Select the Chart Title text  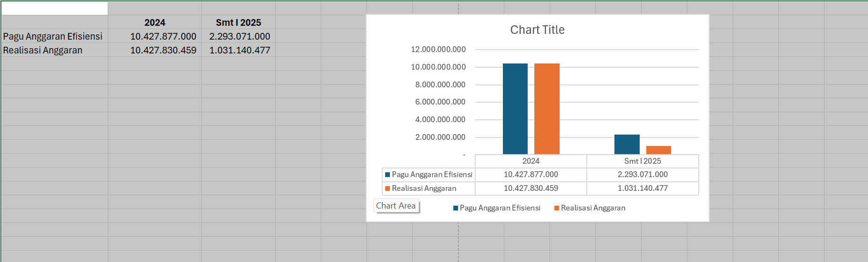(x=537, y=30)
